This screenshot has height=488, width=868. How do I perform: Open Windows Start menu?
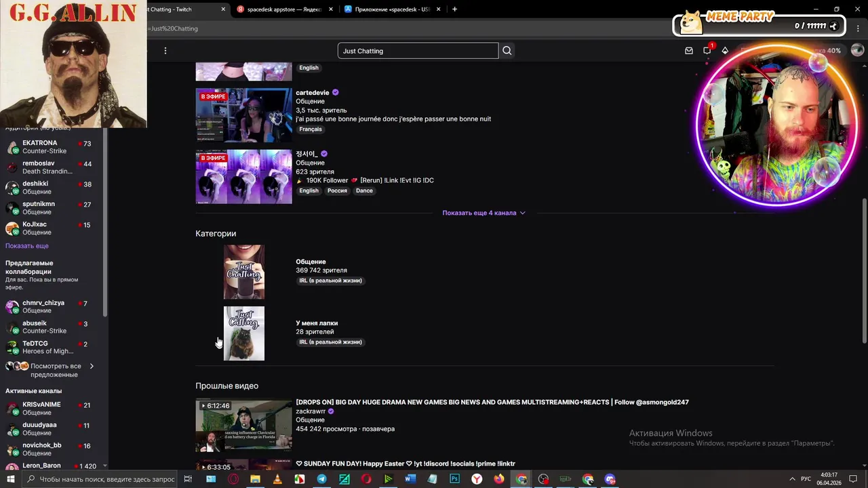point(11,479)
